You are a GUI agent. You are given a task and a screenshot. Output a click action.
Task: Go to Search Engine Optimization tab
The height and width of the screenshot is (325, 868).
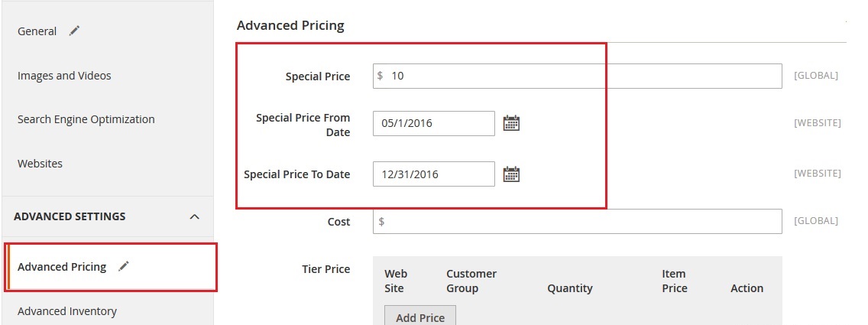[86, 119]
